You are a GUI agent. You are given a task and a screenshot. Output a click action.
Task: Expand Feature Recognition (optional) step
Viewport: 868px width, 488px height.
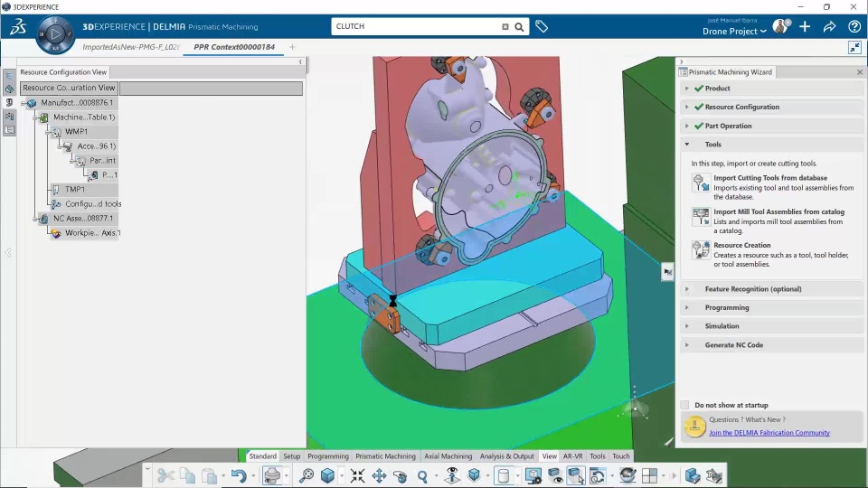coord(687,289)
